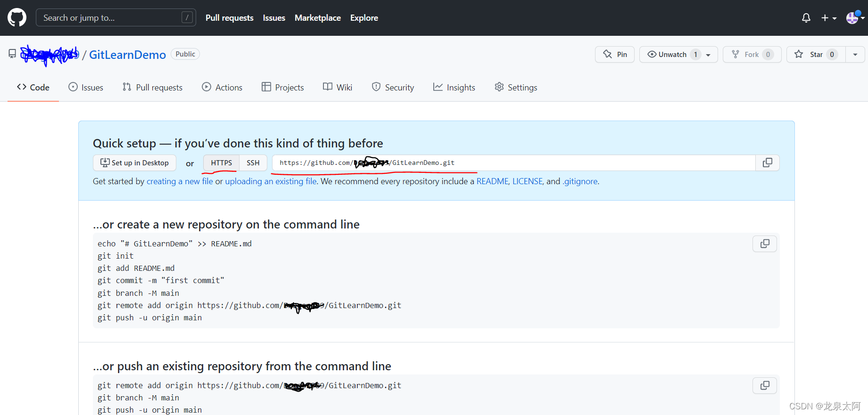Expand the Unwatch dropdown arrow
The image size is (868, 415).
point(708,55)
